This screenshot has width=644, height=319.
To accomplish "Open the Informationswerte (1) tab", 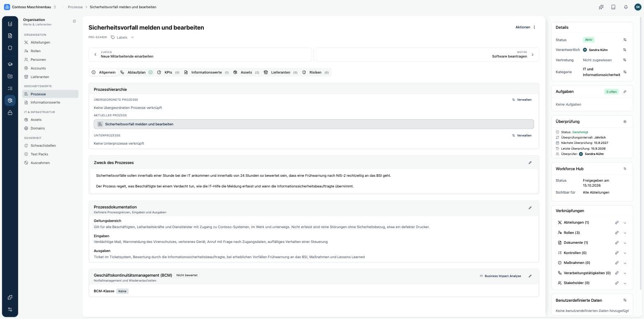I will point(207,72).
